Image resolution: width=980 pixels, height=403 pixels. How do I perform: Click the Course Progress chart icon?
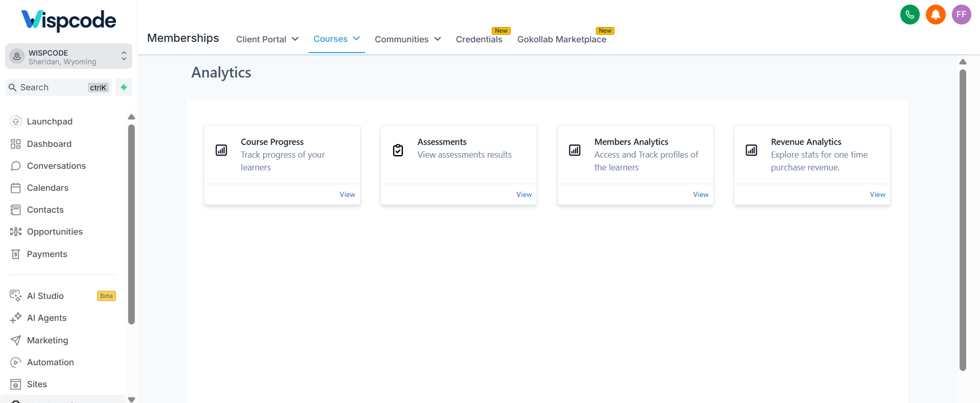[221, 150]
